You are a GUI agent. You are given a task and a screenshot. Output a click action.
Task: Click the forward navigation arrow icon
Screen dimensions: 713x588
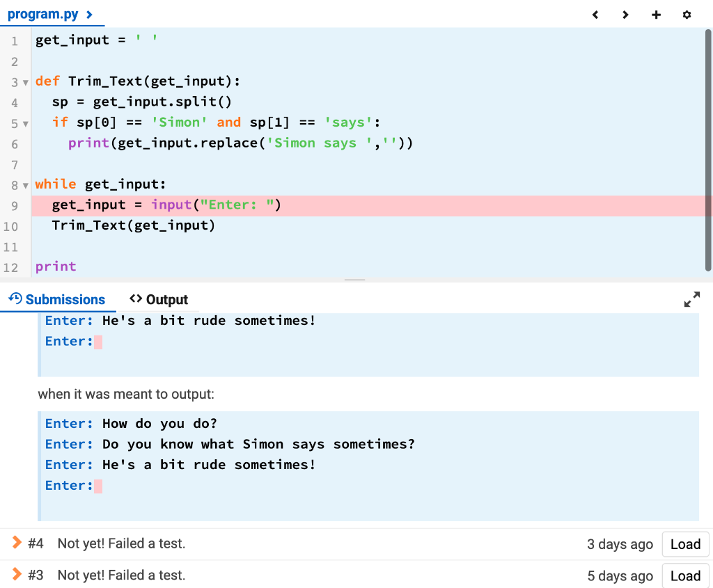[625, 14]
